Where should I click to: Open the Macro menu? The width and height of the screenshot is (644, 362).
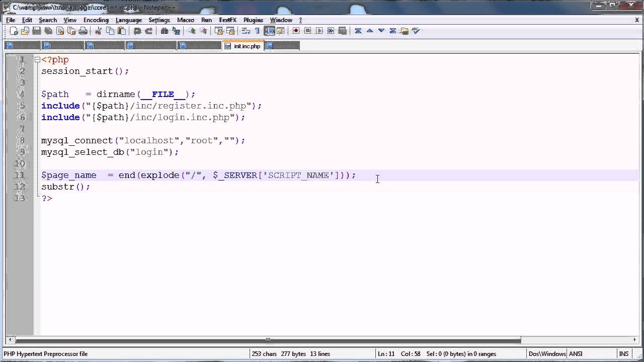186,20
